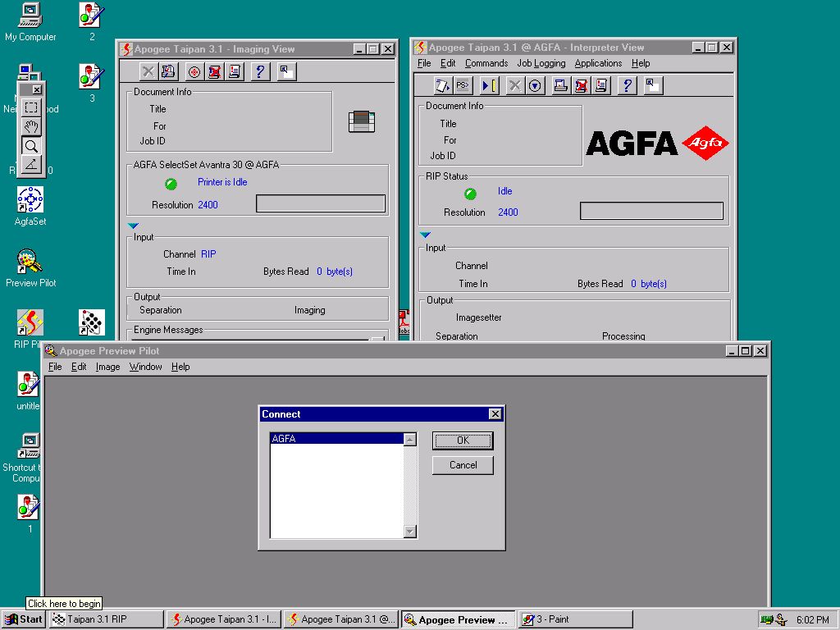Open Job Logging menu in Interpreter View
840x630 pixels.
(541, 63)
